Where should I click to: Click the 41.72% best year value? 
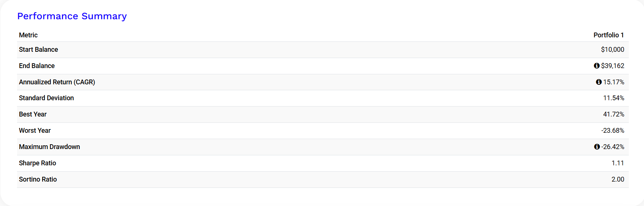pos(614,114)
